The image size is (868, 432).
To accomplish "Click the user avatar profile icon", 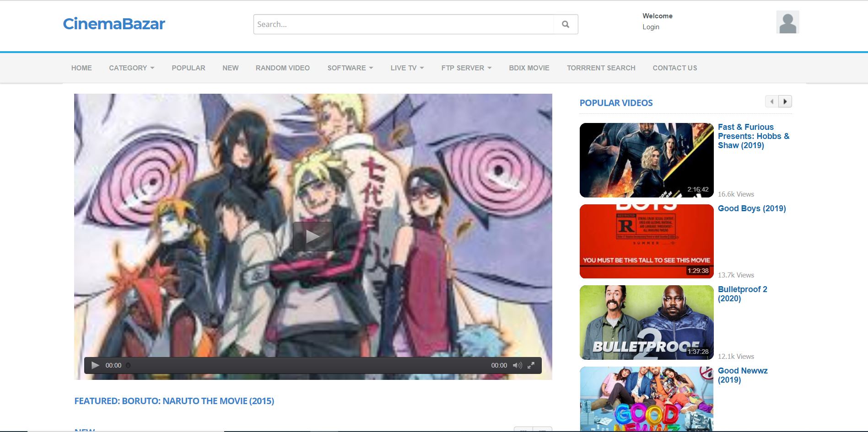I will click(787, 22).
